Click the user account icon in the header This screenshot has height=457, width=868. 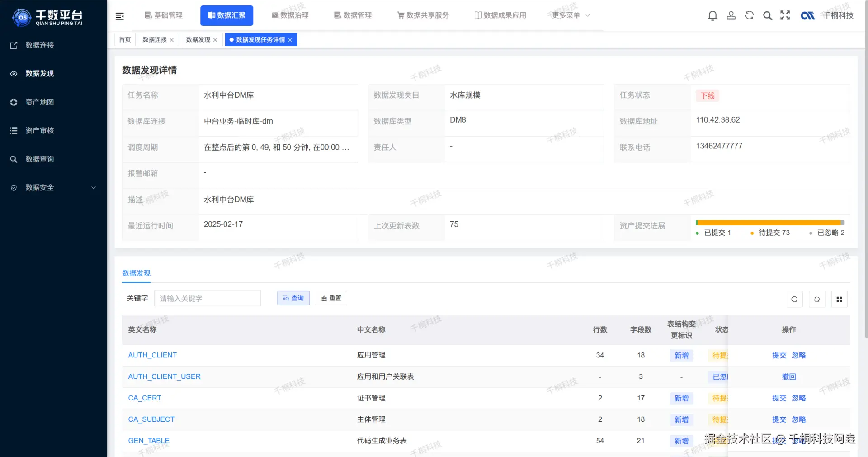(731, 15)
